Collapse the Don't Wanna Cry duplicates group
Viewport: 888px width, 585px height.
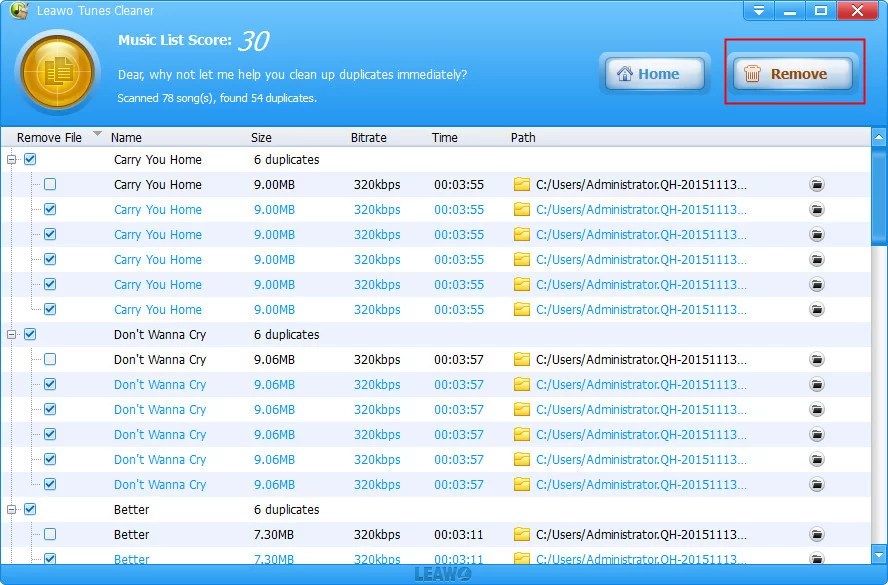point(12,334)
